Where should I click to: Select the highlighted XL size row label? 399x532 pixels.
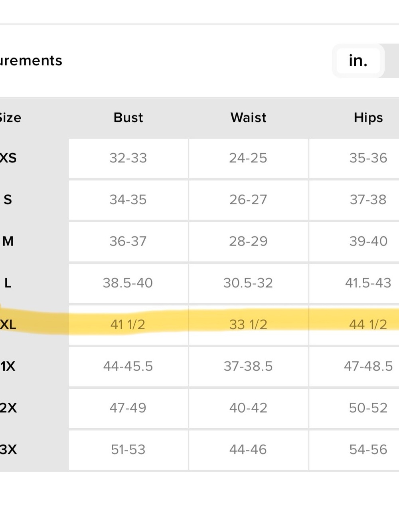(x=8, y=324)
